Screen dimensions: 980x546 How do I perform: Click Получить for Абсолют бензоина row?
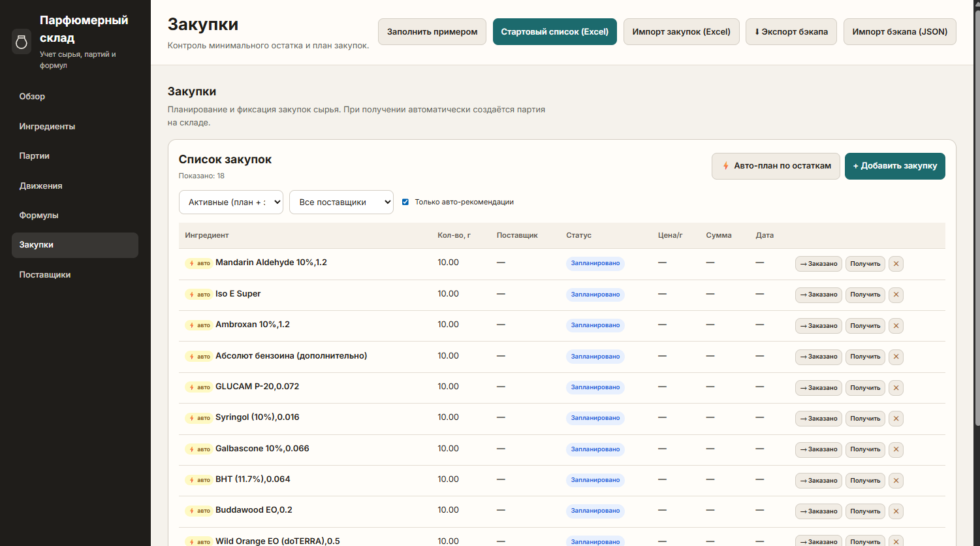coord(865,357)
